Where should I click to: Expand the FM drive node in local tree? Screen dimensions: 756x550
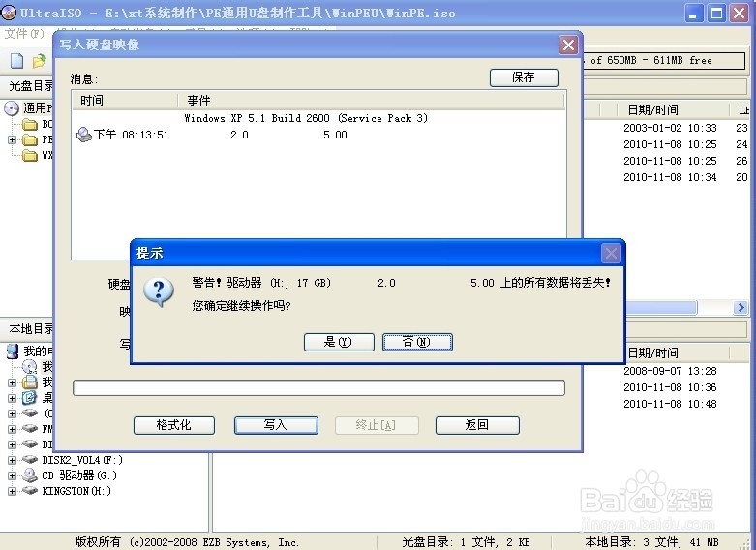coord(12,429)
